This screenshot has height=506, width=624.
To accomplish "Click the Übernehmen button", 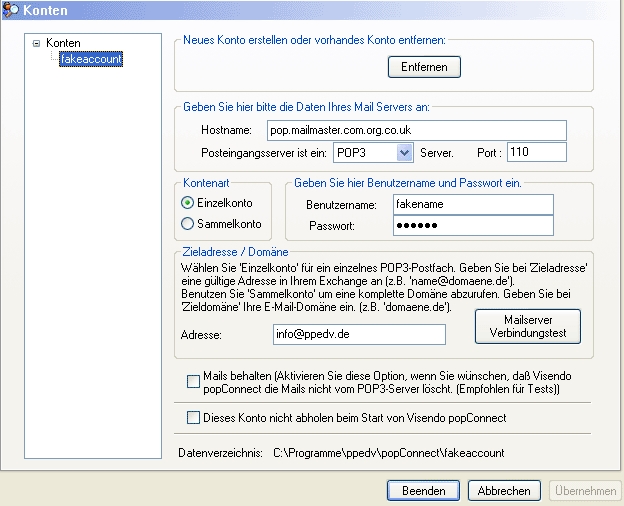I will pyautogui.click(x=584, y=491).
